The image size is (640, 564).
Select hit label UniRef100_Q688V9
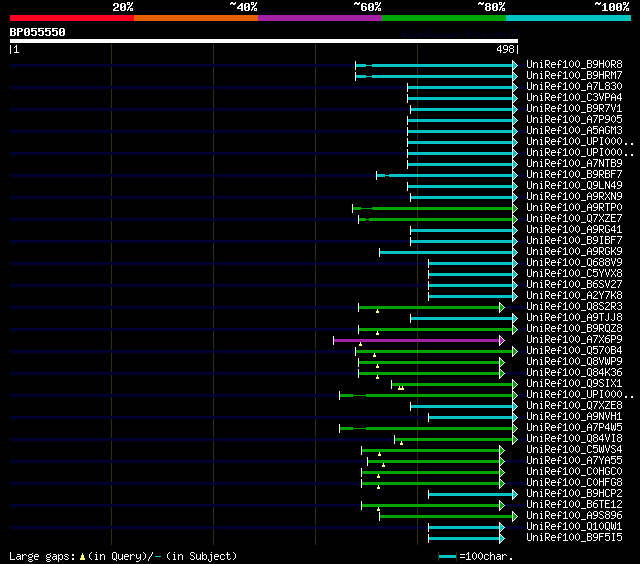[x=574, y=263]
